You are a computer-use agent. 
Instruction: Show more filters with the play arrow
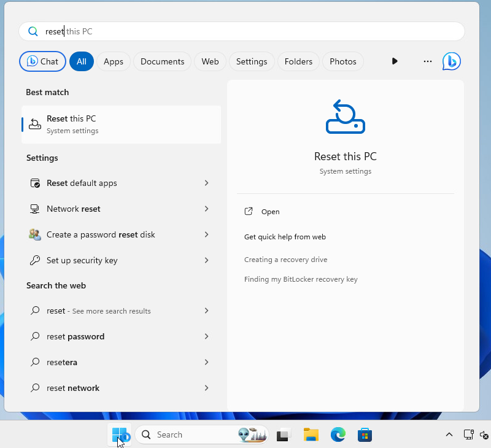[x=395, y=61]
